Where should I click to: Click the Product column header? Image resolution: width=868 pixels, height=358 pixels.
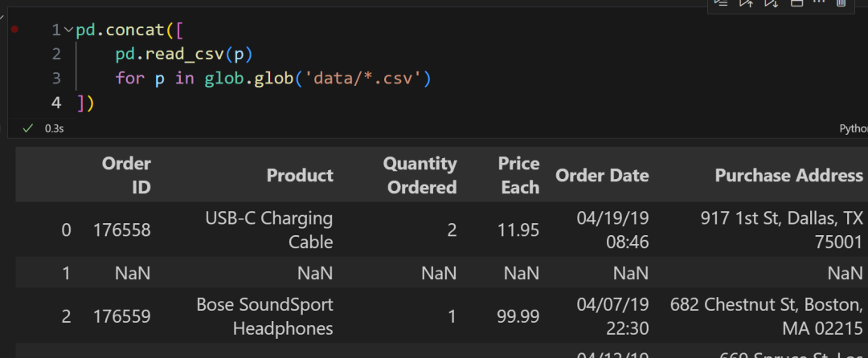point(300,175)
